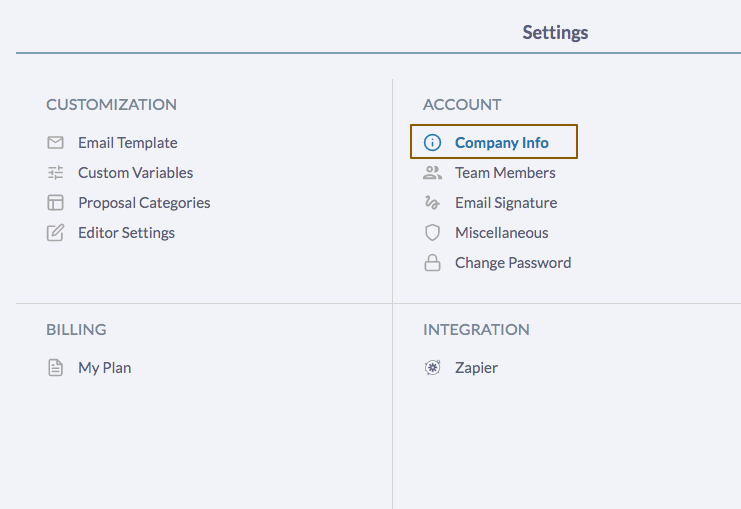741x509 pixels.
Task: Open Editor Settings
Action: (126, 233)
